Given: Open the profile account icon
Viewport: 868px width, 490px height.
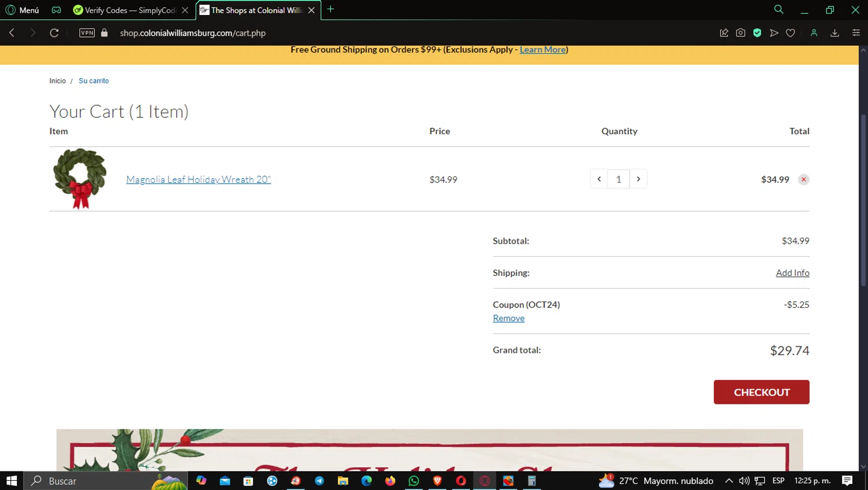Looking at the screenshot, I should (814, 33).
